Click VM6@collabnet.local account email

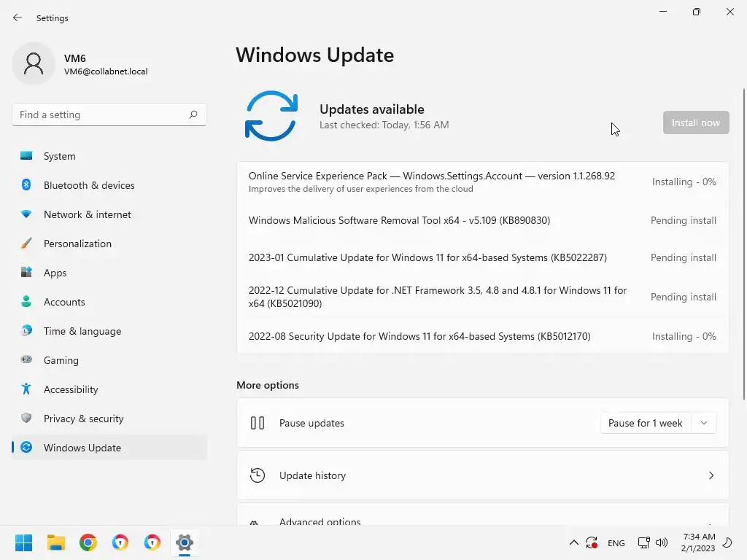[106, 71]
